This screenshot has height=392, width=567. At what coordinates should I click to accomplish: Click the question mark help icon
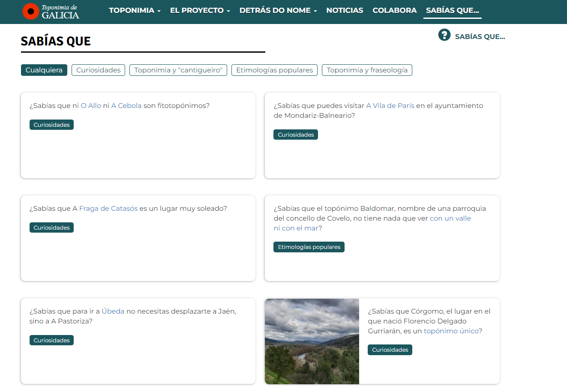444,35
